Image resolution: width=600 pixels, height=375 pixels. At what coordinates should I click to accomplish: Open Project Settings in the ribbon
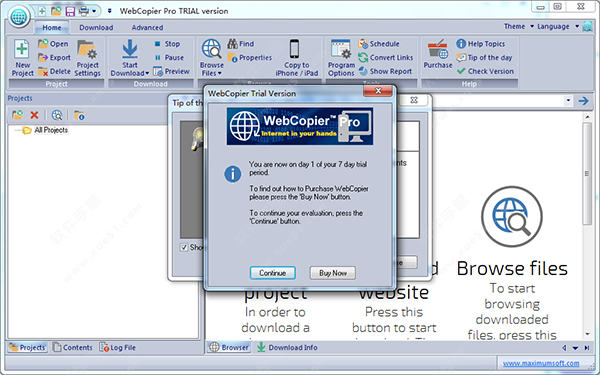(87, 57)
